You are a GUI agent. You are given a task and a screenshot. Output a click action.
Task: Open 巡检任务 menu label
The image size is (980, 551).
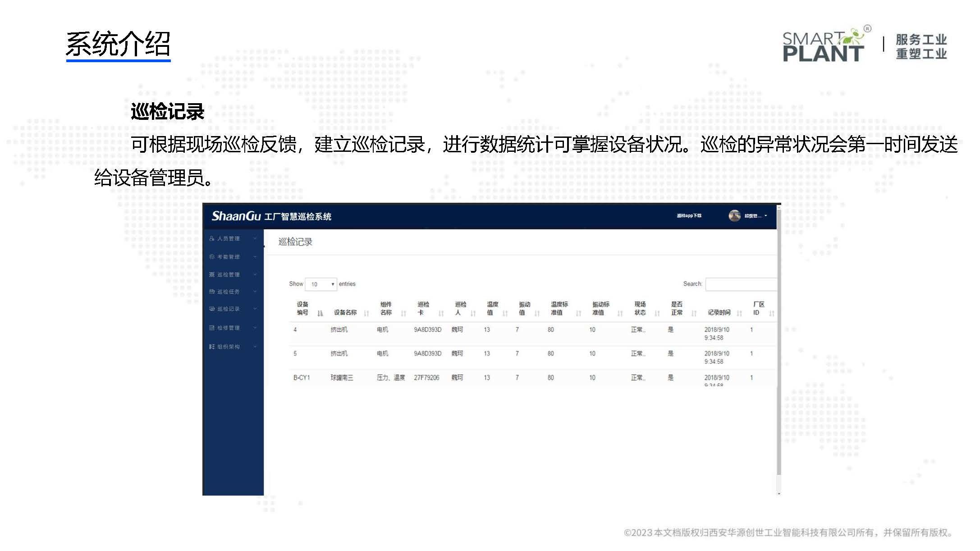[x=229, y=291]
